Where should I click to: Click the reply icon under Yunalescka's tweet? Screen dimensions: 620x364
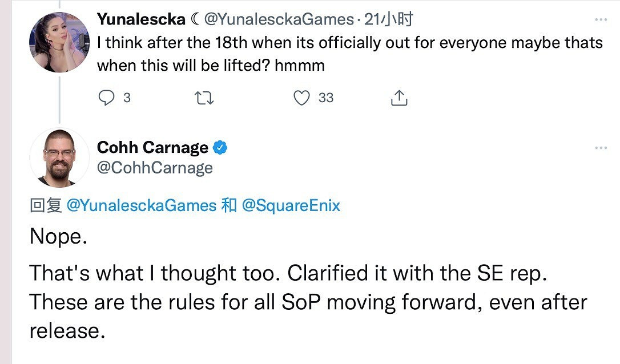click(107, 98)
